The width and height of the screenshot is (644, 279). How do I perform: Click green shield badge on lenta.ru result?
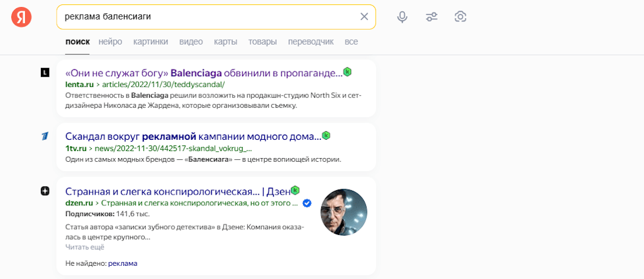[x=347, y=72]
